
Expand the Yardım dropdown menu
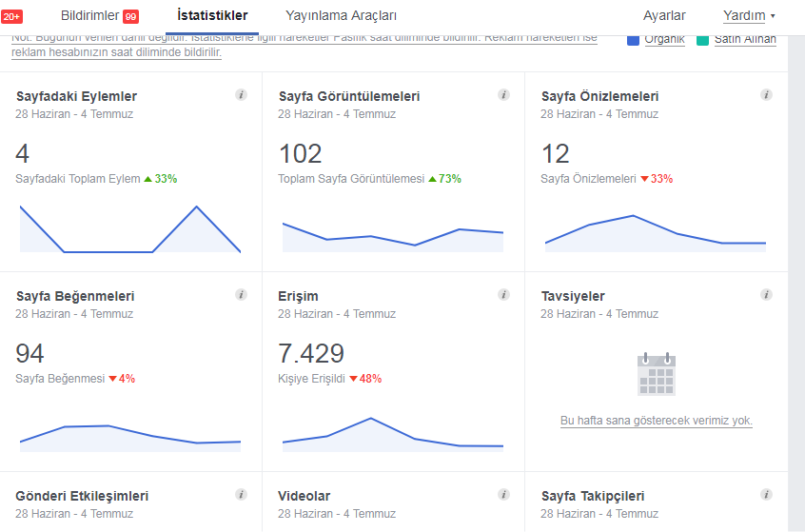point(749,16)
